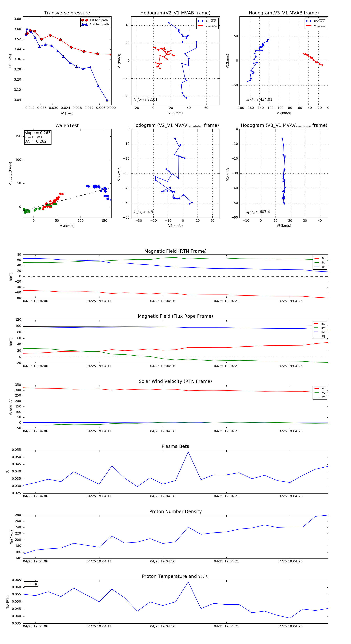The height and width of the screenshot is (644, 351).
Task: Click the "Hodogram (V2_V1 MVAV remaining frame)" title
Action: coord(175,125)
